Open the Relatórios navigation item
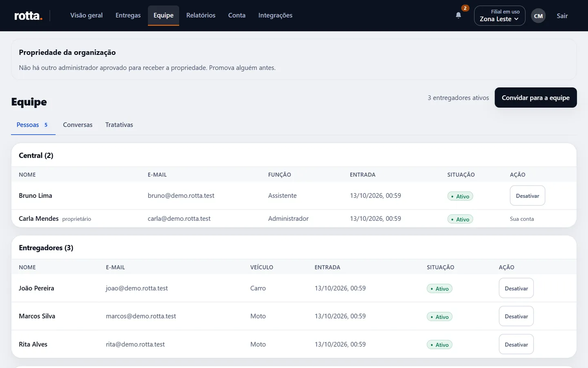This screenshot has height=368, width=588. point(200,15)
